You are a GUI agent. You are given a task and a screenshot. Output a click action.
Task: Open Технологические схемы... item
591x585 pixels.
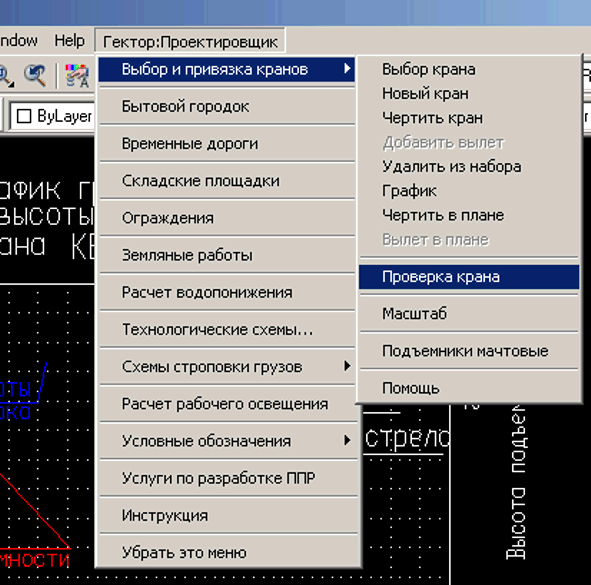(226, 329)
